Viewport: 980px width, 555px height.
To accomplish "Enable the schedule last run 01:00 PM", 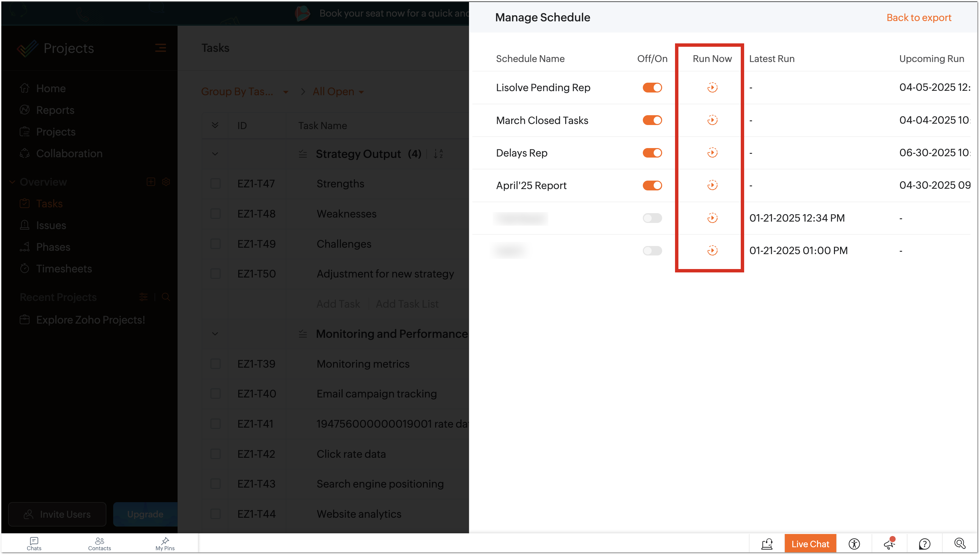I will [x=652, y=250].
